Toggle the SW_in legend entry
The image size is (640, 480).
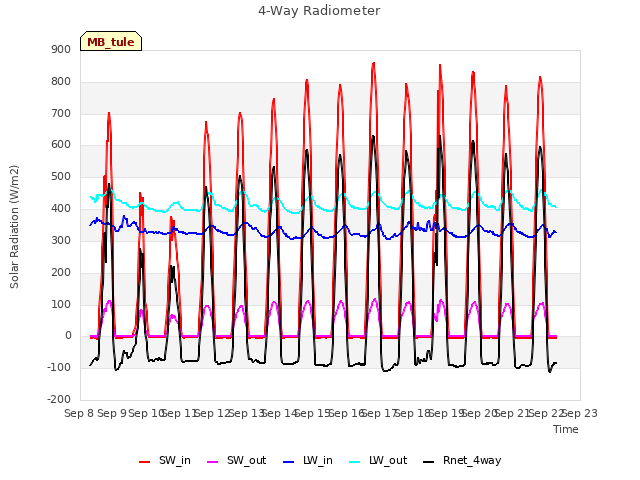coord(164,460)
